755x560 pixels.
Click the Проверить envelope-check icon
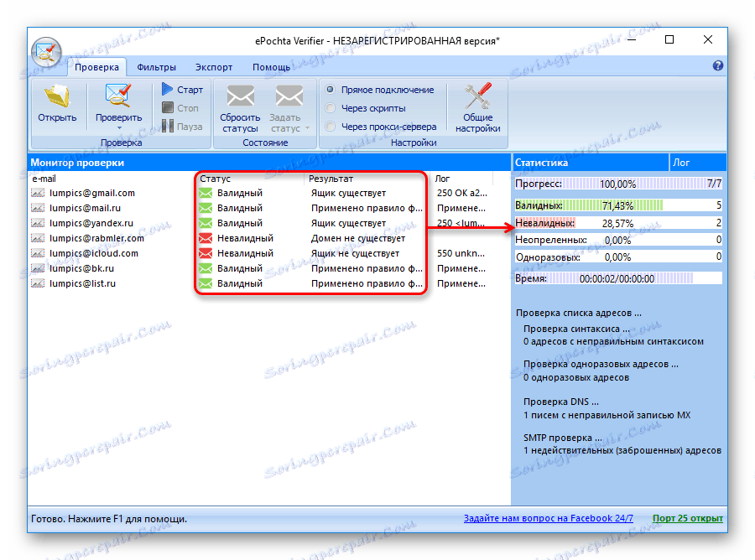117,95
